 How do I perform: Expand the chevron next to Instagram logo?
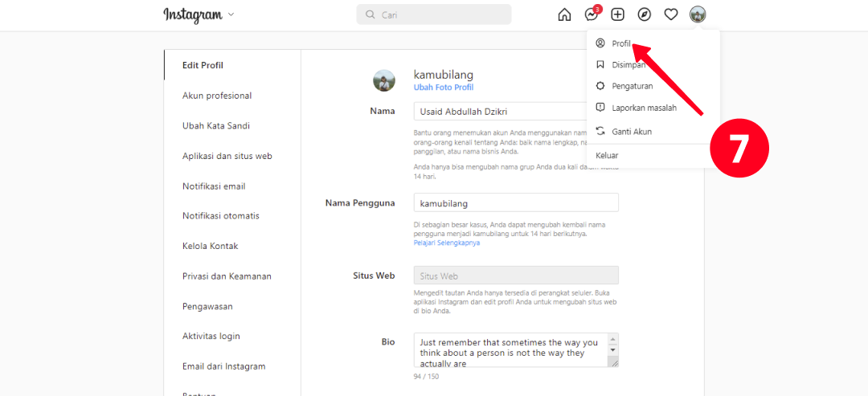[231, 14]
